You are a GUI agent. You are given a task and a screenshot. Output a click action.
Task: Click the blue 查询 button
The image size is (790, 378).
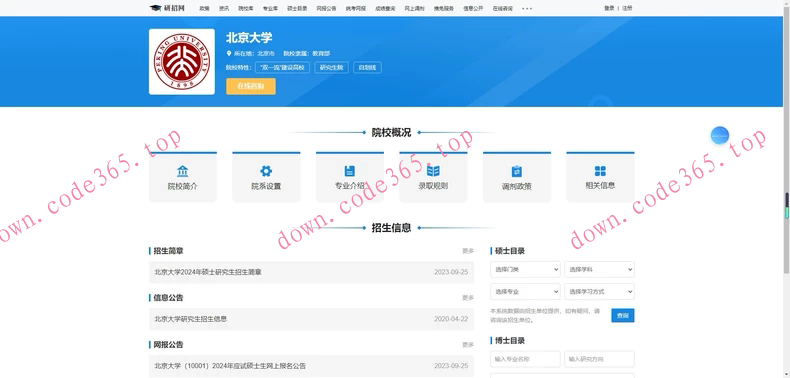[x=623, y=316]
